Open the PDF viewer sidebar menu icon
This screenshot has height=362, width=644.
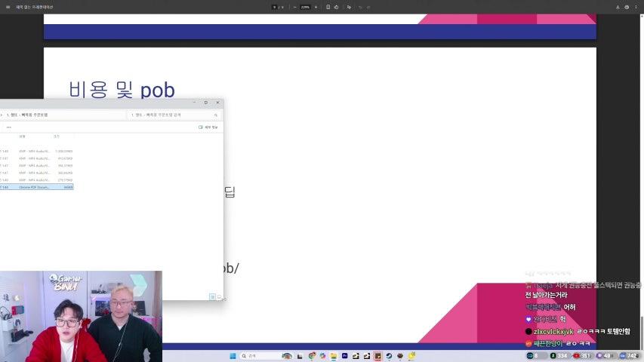(x=8, y=7)
